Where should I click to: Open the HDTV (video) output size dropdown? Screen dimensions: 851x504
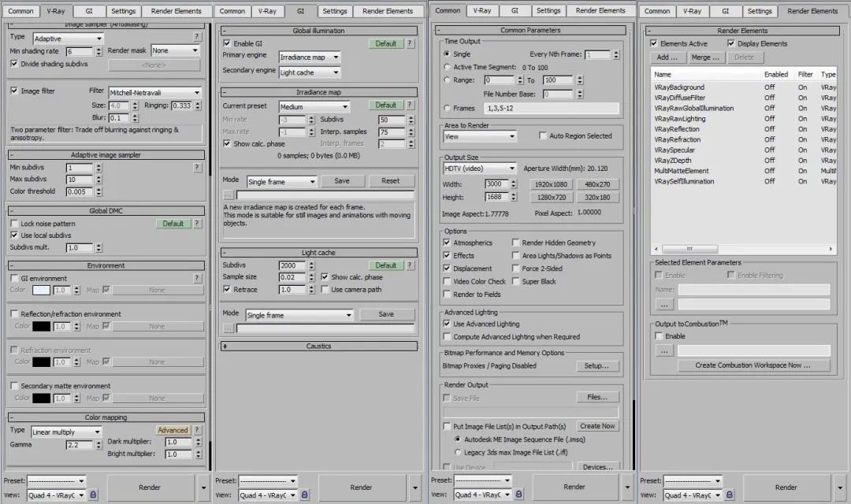tap(479, 169)
